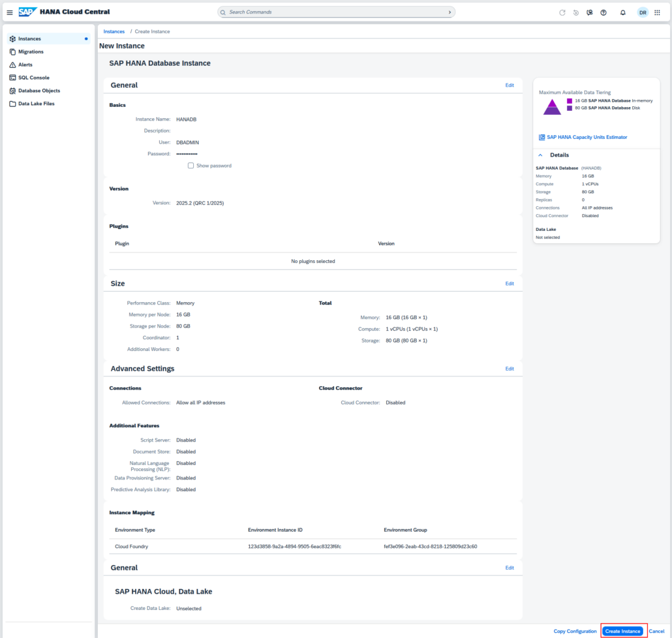Click total storage '80 GB (80 GB × 1)'
The image size is (672, 638).
click(406, 341)
